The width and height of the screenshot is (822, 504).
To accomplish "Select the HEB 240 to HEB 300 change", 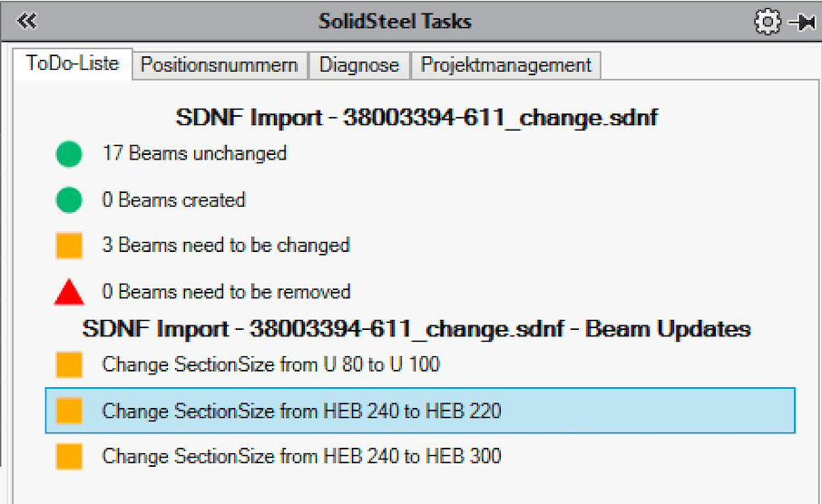I will tap(301, 456).
